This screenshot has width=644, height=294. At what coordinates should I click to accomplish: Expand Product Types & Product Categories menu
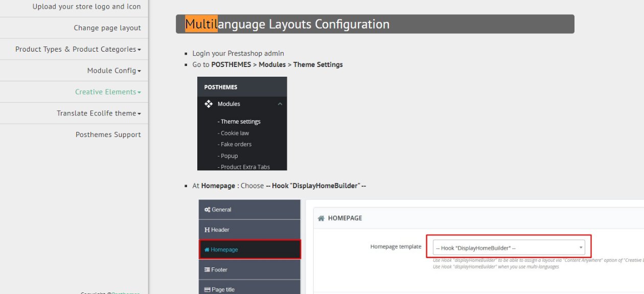point(78,50)
